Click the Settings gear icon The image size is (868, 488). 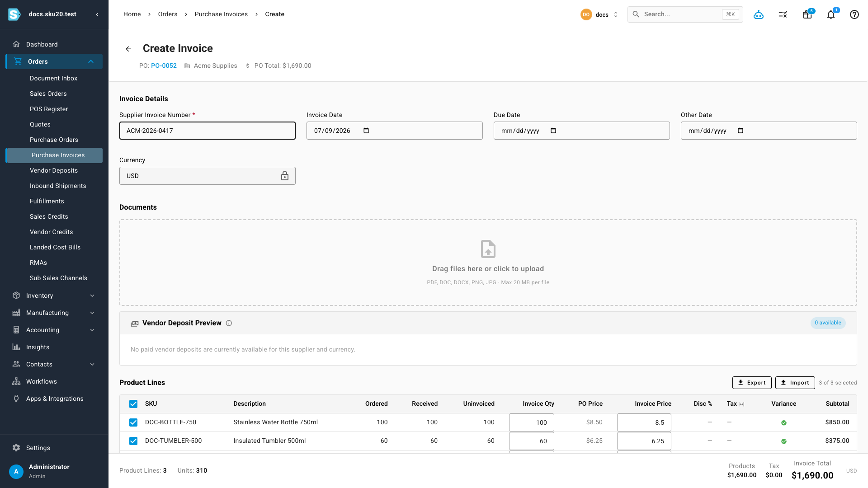click(16, 448)
